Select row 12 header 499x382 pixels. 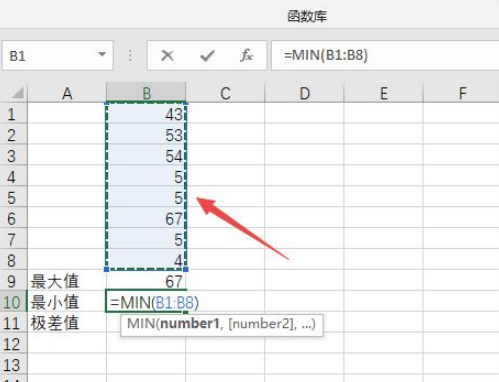(x=13, y=343)
